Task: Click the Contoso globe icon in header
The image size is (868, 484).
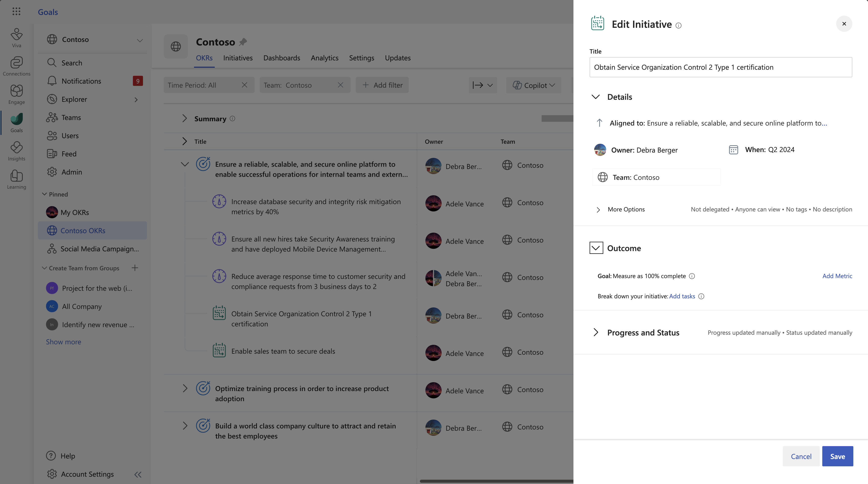Action: click(x=176, y=46)
